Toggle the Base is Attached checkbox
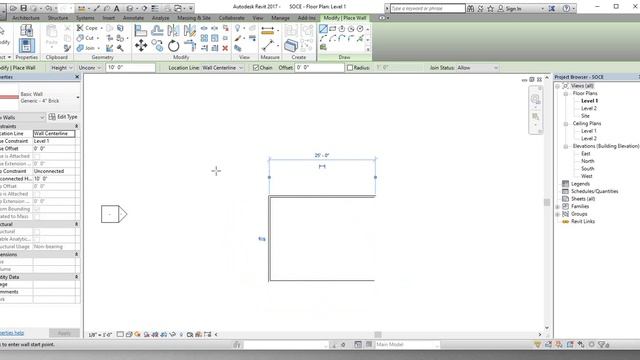Screen dimensions: 640x360 pyautogui.click(x=36, y=156)
